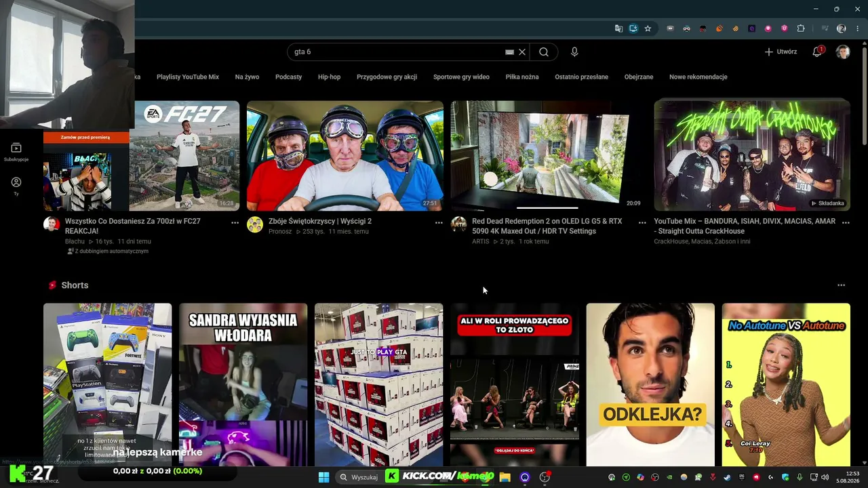Open more options for Red Dead Redemption video

point(642,222)
